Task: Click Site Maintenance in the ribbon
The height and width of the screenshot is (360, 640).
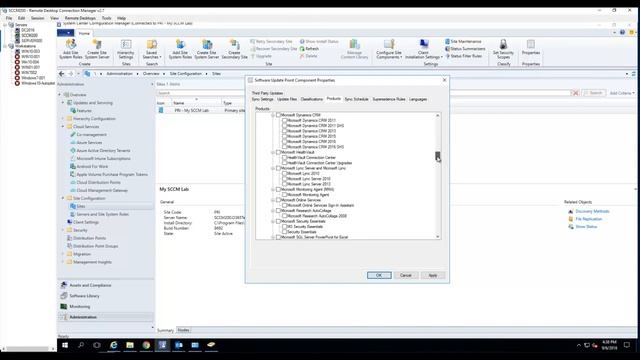Action: click(x=463, y=42)
